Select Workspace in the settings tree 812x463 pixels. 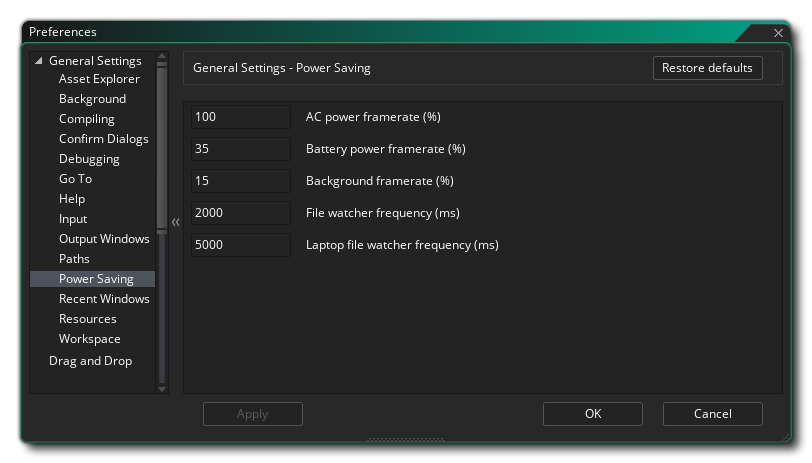point(89,339)
